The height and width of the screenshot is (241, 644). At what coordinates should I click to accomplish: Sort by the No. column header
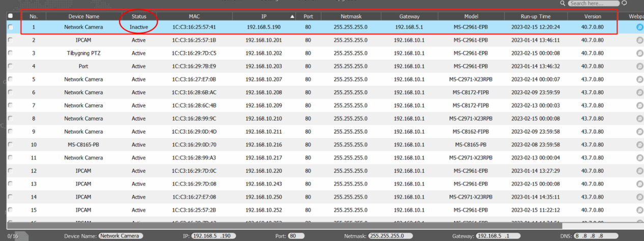click(x=34, y=16)
